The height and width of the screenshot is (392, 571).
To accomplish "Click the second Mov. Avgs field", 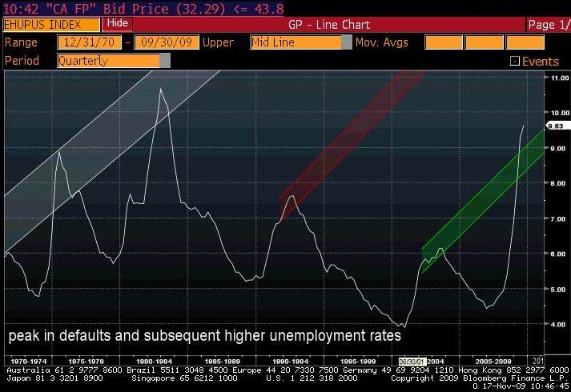I will pyautogui.click(x=485, y=42).
